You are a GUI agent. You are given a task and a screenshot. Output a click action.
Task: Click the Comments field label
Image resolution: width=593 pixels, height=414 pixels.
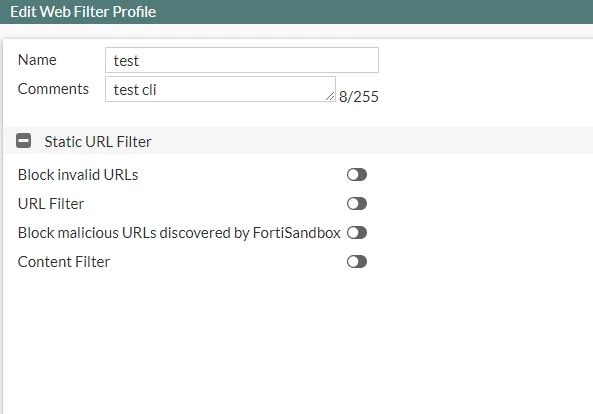tap(53, 89)
